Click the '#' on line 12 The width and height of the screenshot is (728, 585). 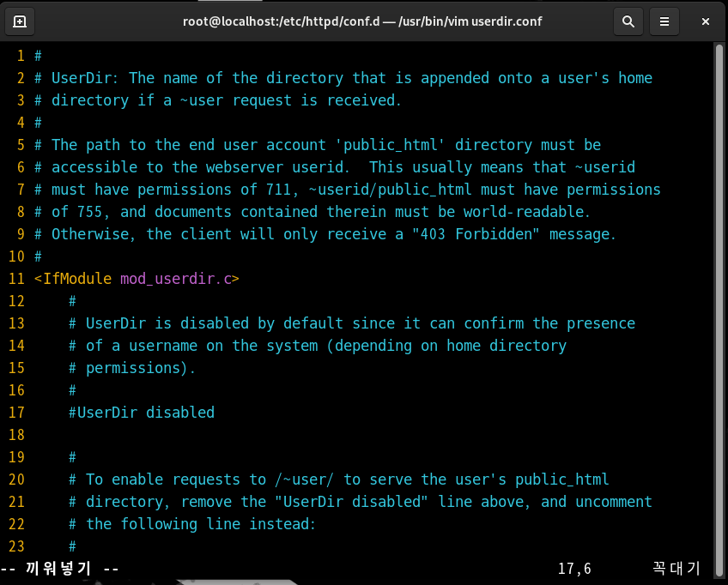72,300
